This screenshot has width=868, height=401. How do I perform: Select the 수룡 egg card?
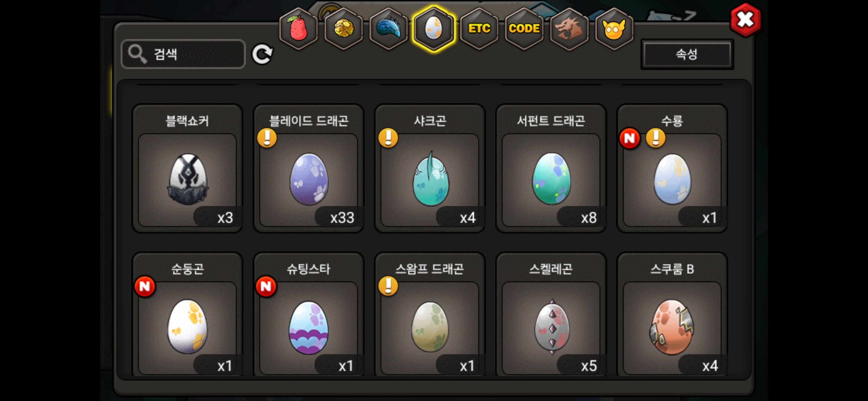[672, 169]
